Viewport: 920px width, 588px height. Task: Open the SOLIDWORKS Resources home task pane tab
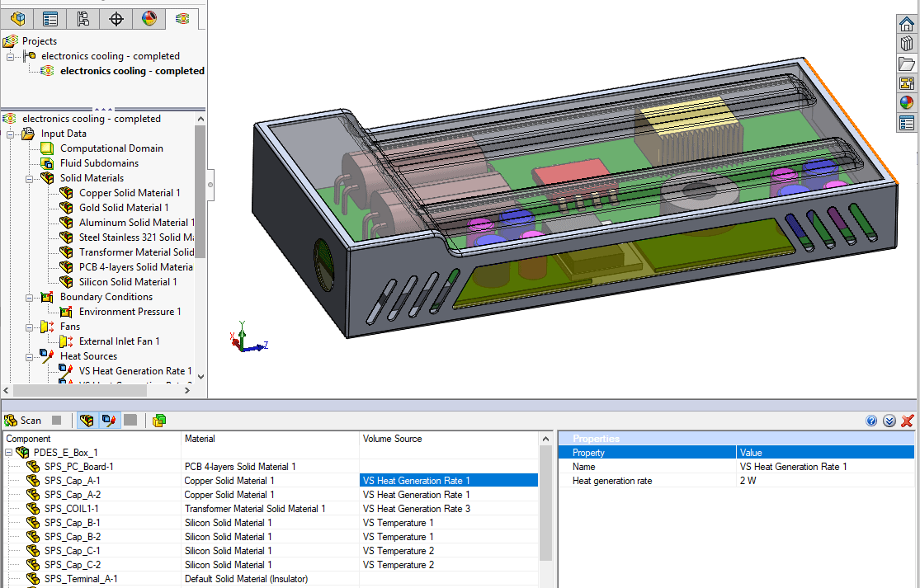907,25
